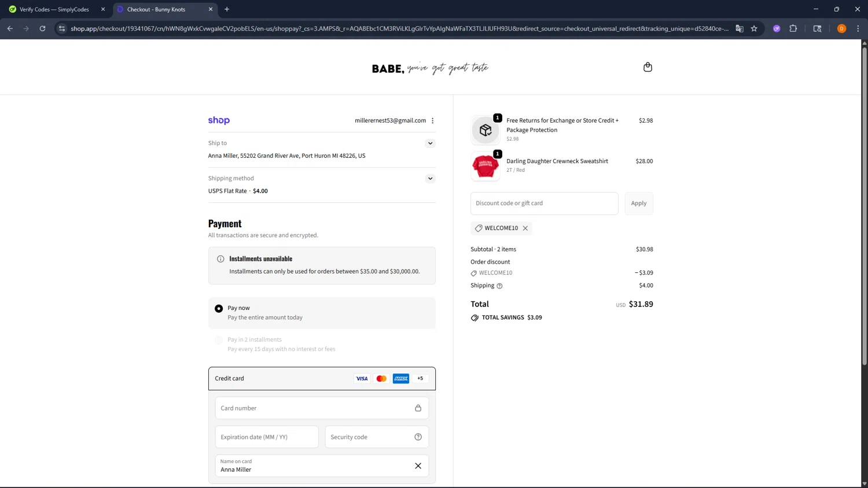Focus the Card number field
868x488 pixels.
click(322, 408)
